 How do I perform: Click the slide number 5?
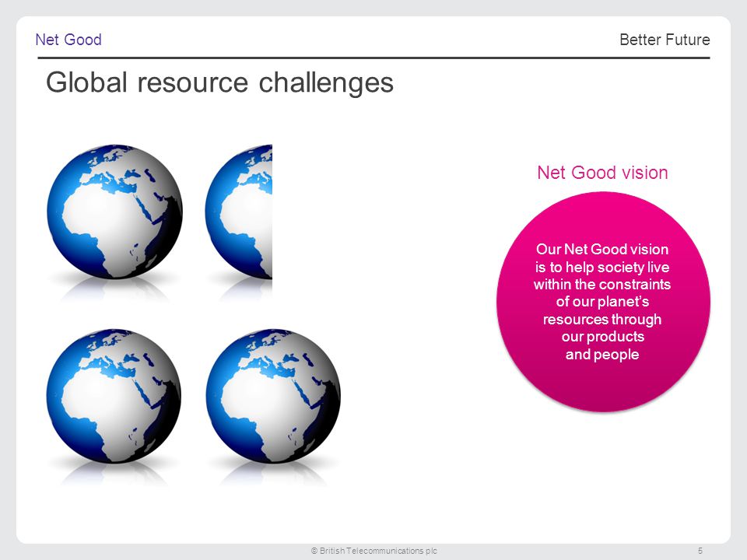[x=700, y=551]
